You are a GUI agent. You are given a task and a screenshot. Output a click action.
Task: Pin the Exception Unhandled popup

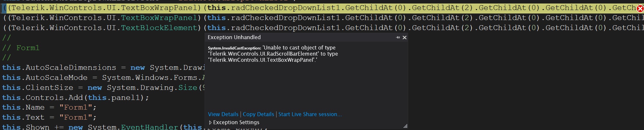pyautogui.click(x=398, y=38)
